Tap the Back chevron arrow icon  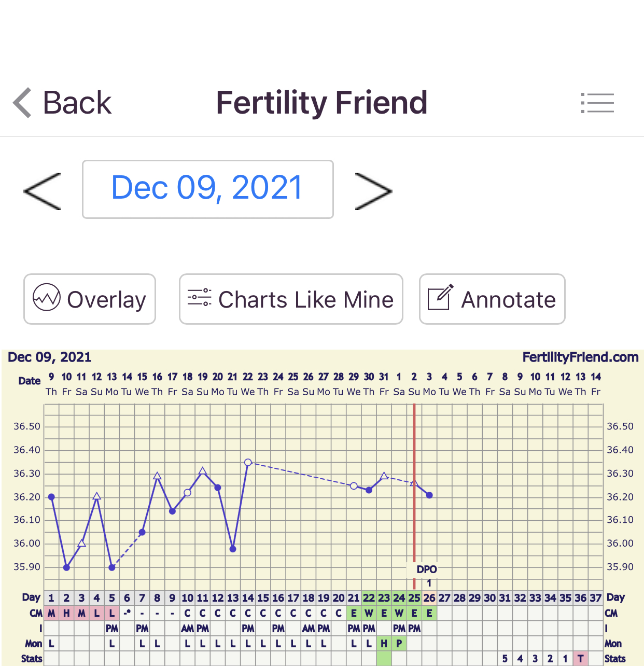(22, 103)
